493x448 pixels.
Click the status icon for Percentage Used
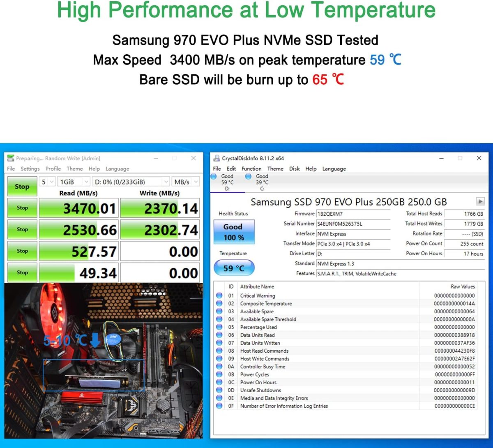[x=219, y=327]
